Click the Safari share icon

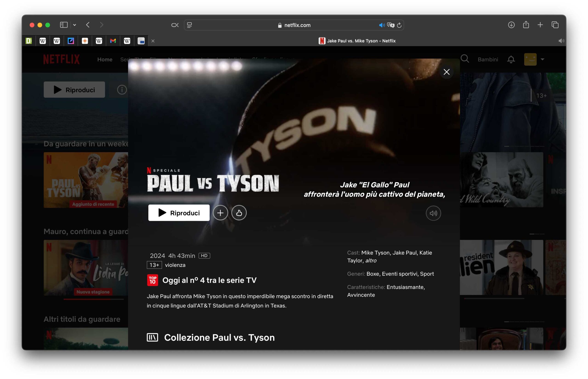point(526,25)
